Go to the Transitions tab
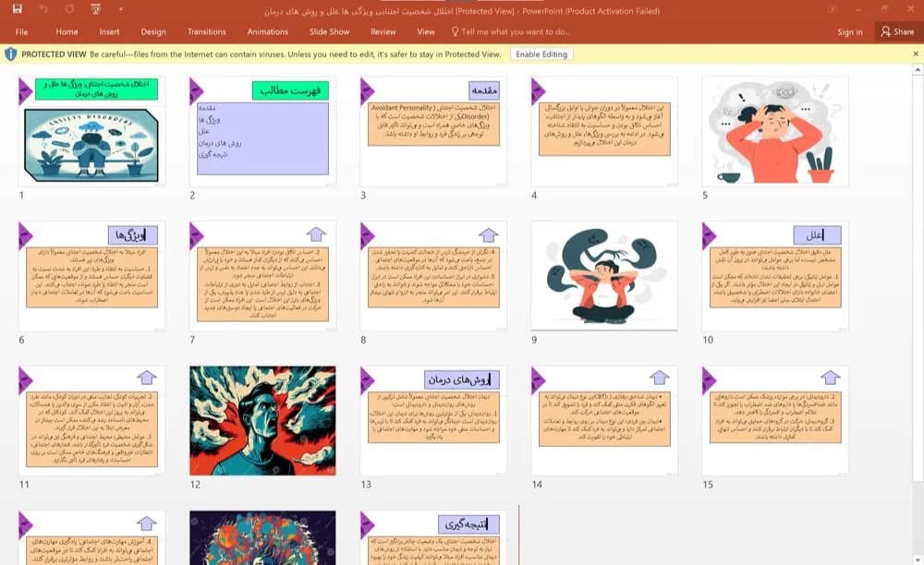The image size is (924, 565). tap(206, 31)
